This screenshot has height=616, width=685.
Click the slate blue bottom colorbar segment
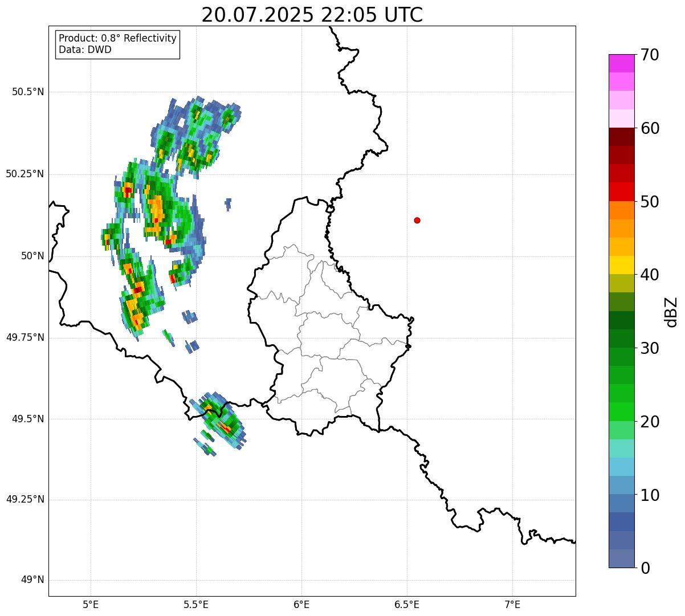click(x=622, y=558)
